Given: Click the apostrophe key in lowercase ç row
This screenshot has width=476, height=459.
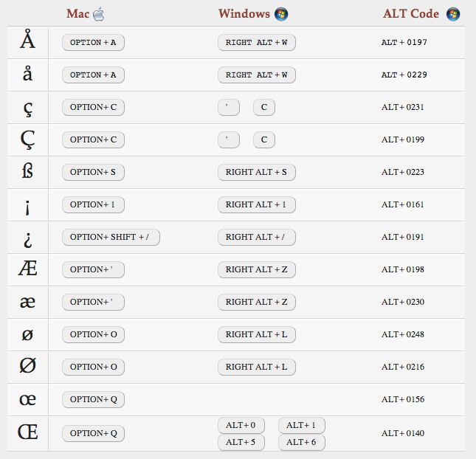Looking at the screenshot, I should coord(228,107).
